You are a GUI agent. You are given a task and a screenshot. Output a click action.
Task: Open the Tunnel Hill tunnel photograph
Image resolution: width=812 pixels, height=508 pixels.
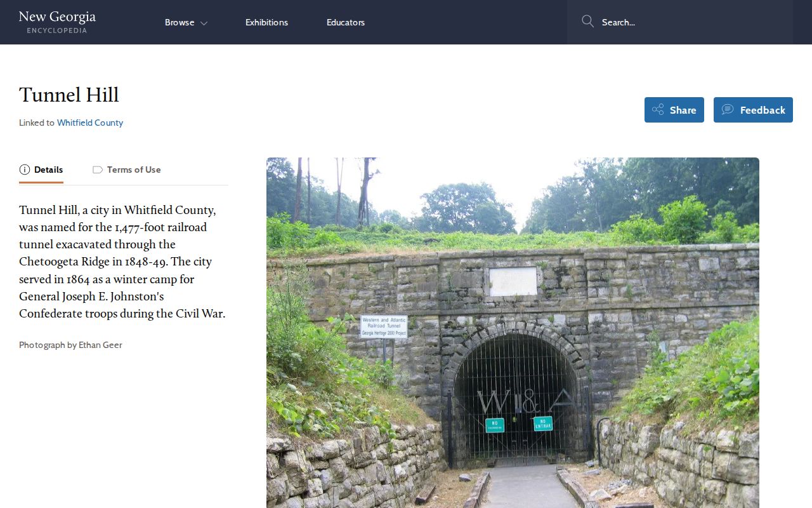click(513, 333)
